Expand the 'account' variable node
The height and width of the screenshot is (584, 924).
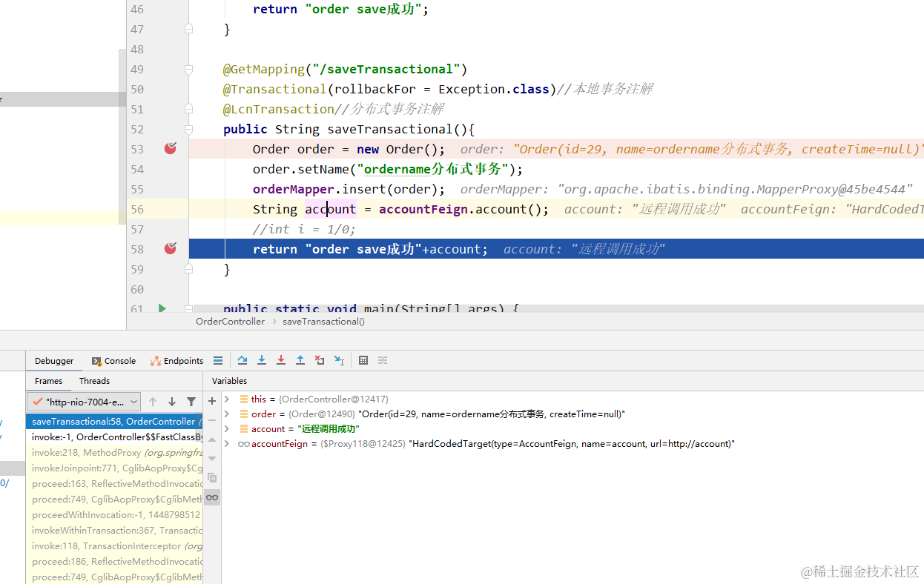[x=226, y=428]
